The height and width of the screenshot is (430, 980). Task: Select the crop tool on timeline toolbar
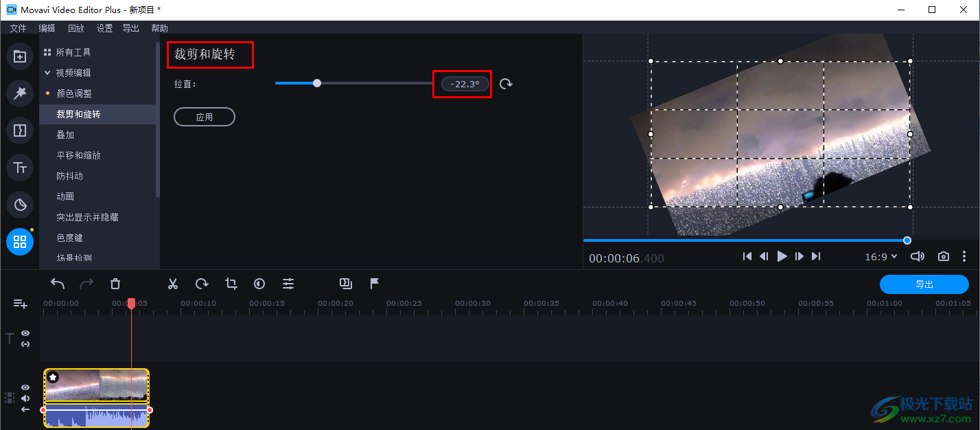pos(231,284)
